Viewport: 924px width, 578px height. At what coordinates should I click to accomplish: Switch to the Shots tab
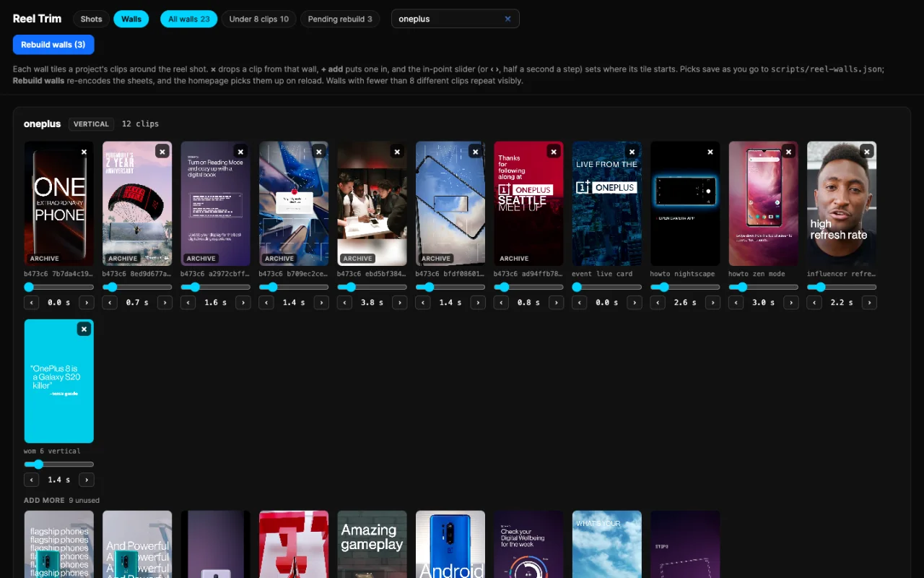(91, 19)
